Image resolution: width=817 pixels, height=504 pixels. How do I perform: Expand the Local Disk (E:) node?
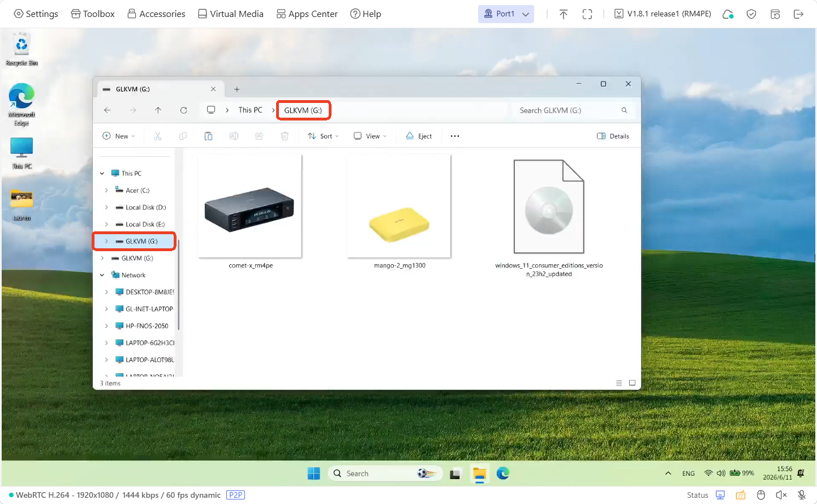tap(106, 225)
